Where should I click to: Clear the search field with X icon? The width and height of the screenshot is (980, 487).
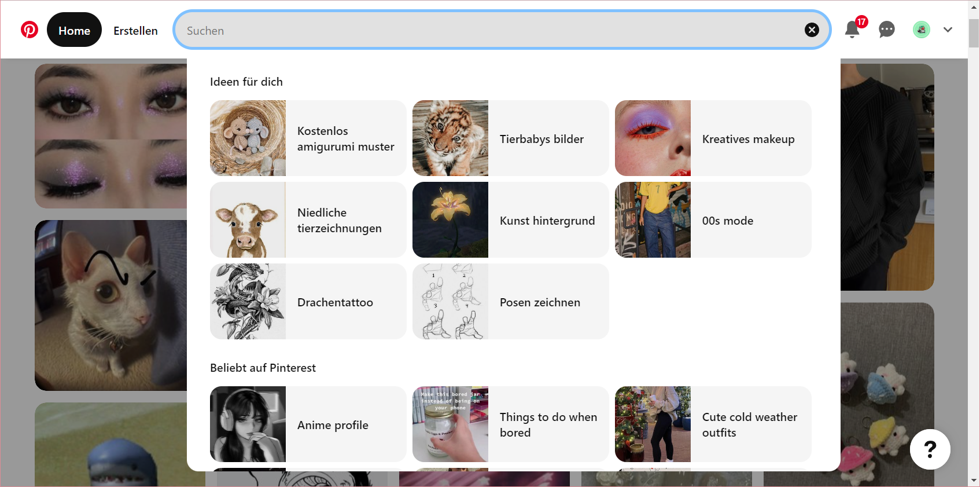[812, 30]
